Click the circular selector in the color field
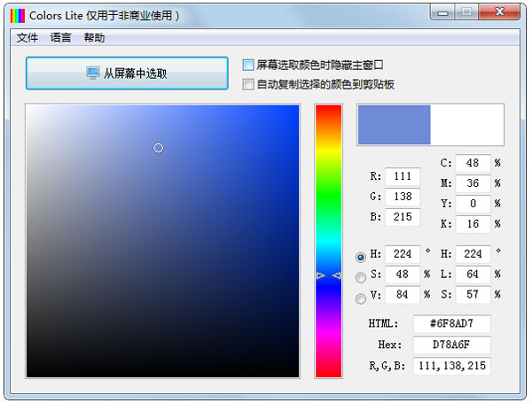Viewport: 532px width, 403px height. point(158,147)
